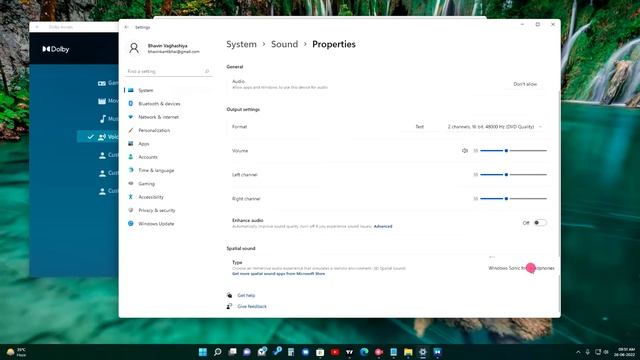The height and width of the screenshot is (360, 640).
Task: Open taskbar Search
Action: point(218,352)
